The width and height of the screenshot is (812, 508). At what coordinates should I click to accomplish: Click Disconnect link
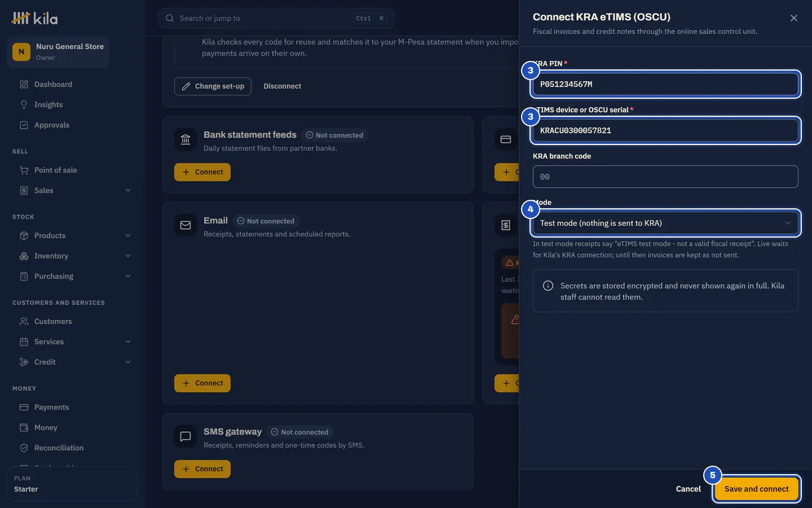(283, 86)
